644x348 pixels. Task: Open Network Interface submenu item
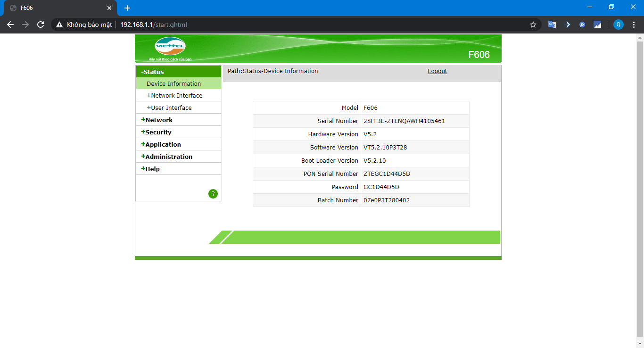pos(176,95)
